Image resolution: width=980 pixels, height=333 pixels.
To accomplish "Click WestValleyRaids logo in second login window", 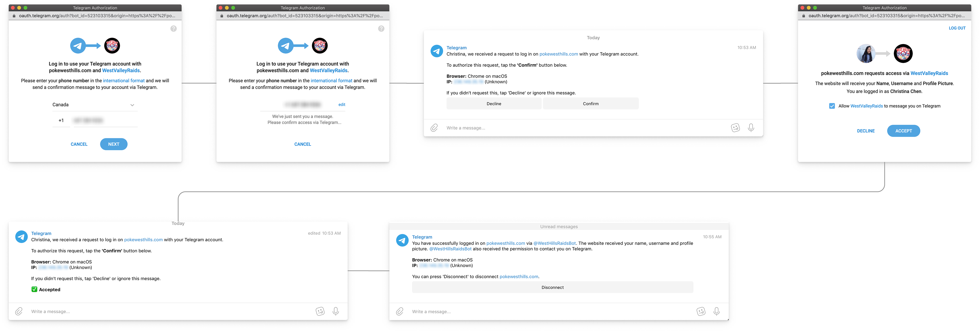I will coord(320,46).
